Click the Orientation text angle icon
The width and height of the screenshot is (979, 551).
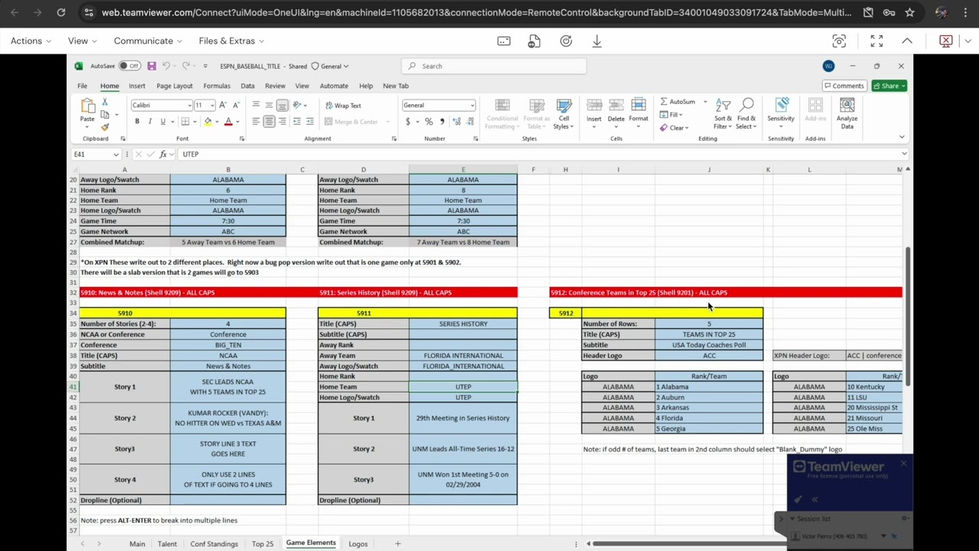click(297, 105)
